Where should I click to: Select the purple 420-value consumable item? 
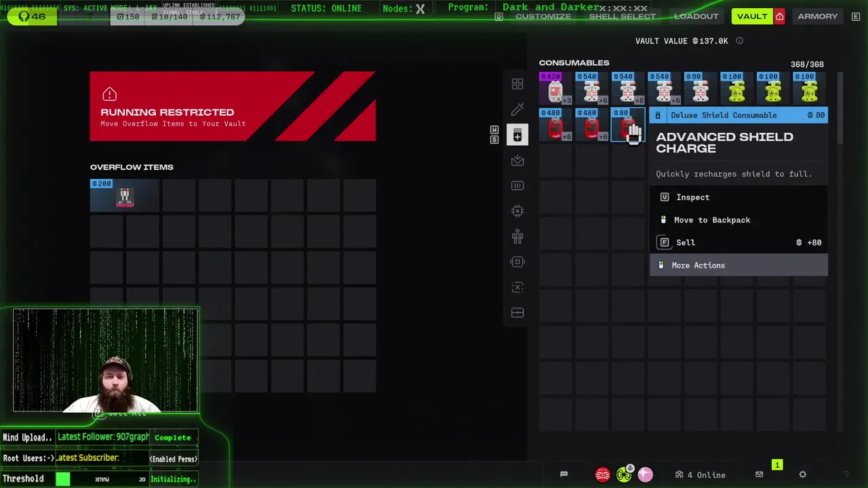pyautogui.click(x=555, y=88)
